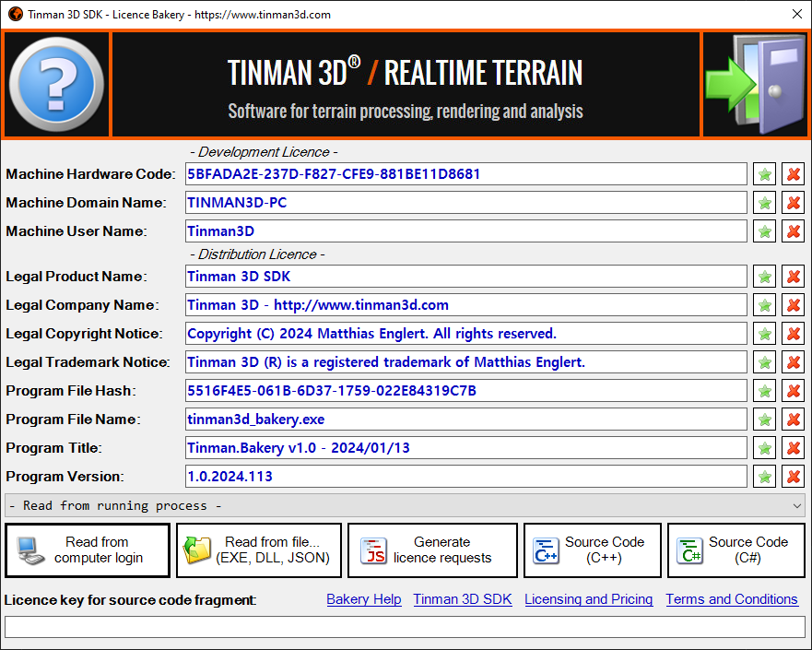
Task: Click the Machine User Name input field
Action: pos(466,231)
